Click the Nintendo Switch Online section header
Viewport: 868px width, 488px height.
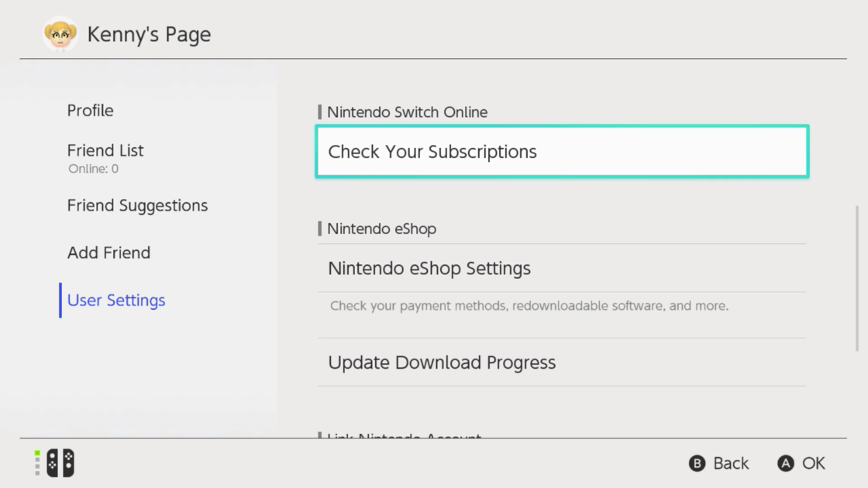click(407, 112)
